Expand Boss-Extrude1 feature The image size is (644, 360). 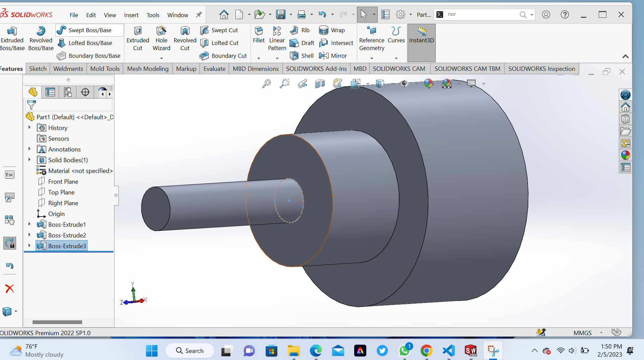(x=29, y=224)
